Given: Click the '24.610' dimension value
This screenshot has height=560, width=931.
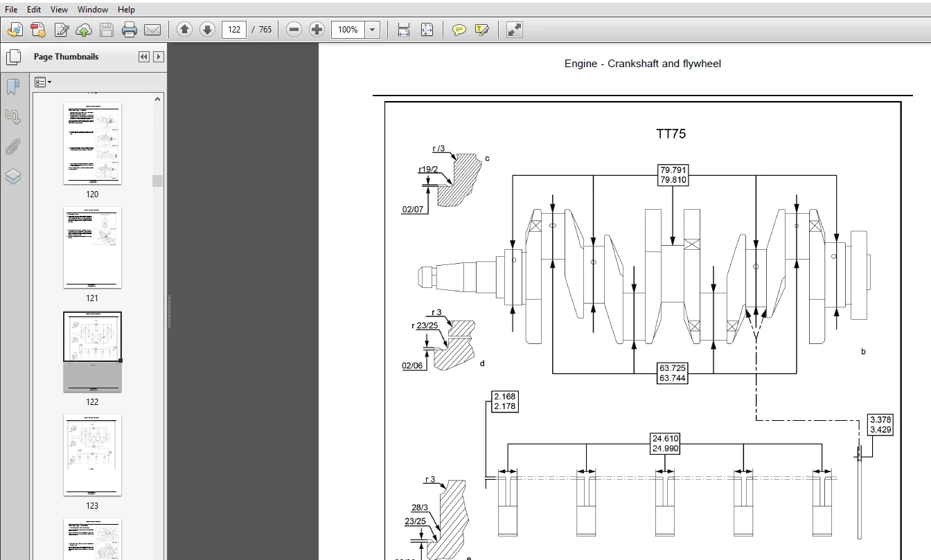Looking at the screenshot, I should (x=666, y=439).
